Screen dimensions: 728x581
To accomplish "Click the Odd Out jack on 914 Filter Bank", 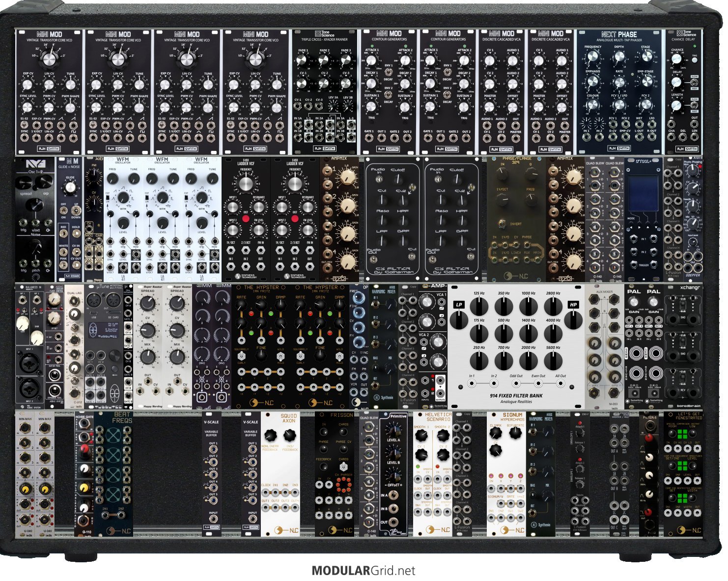I will pyautogui.click(x=516, y=383).
